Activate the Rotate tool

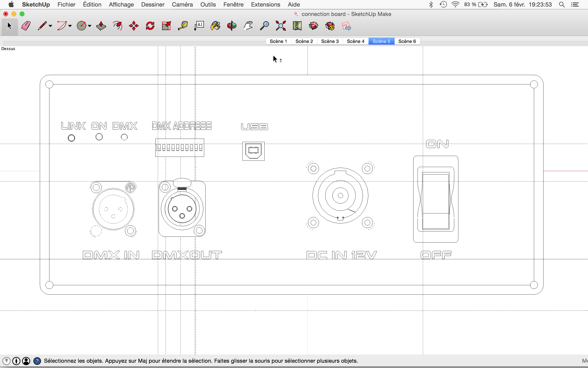pos(150,26)
